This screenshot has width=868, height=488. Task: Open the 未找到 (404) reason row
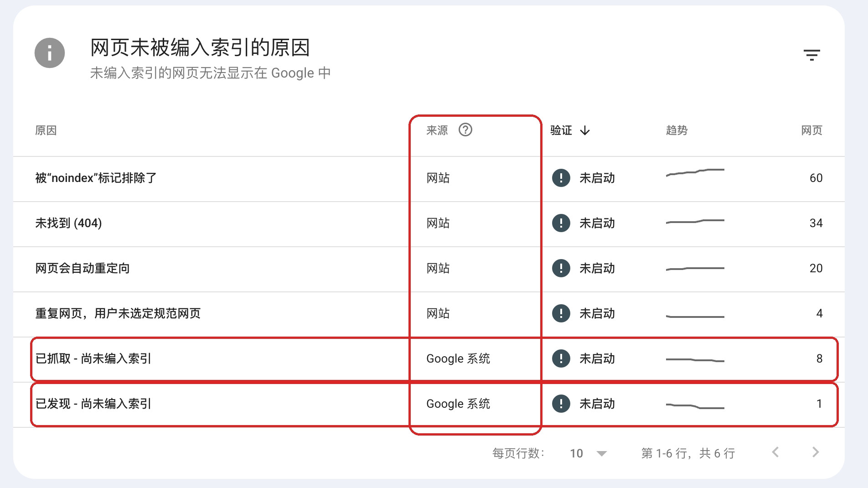click(429, 223)
